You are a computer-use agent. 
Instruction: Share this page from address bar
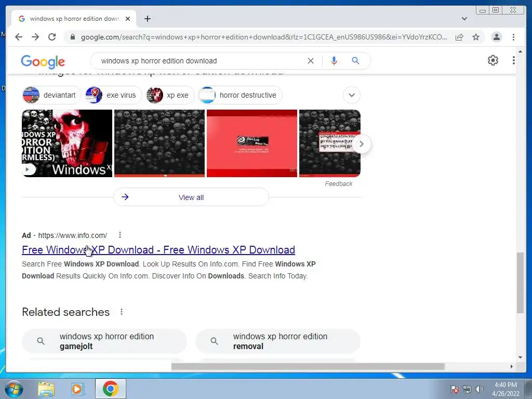pyautogui.click(x=459, y=37)
